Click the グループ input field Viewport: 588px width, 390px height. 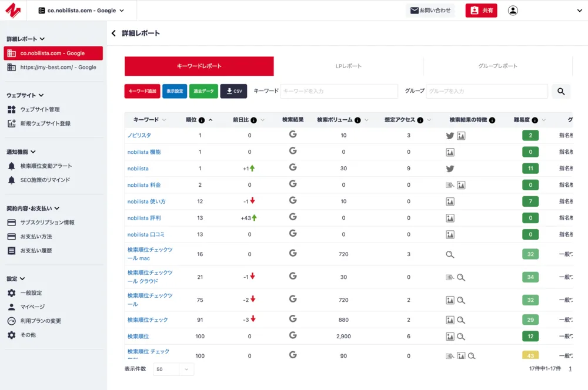pos(487,91)
